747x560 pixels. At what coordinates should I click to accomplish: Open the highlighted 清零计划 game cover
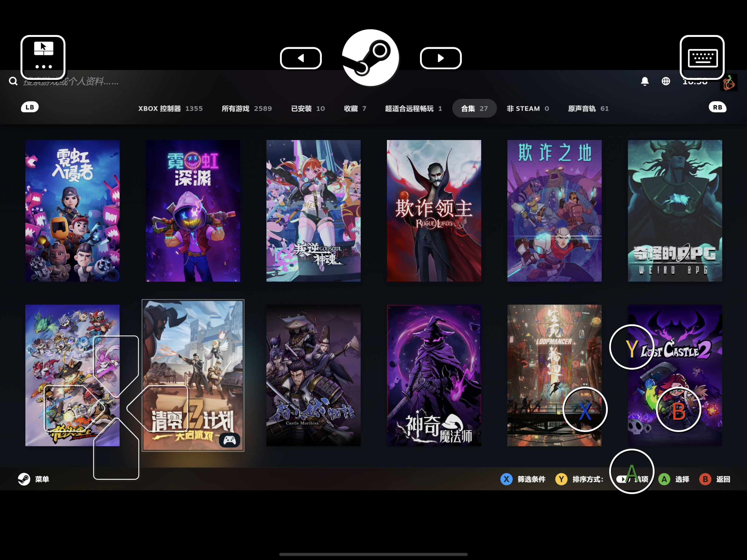click(x=193, y=375)
